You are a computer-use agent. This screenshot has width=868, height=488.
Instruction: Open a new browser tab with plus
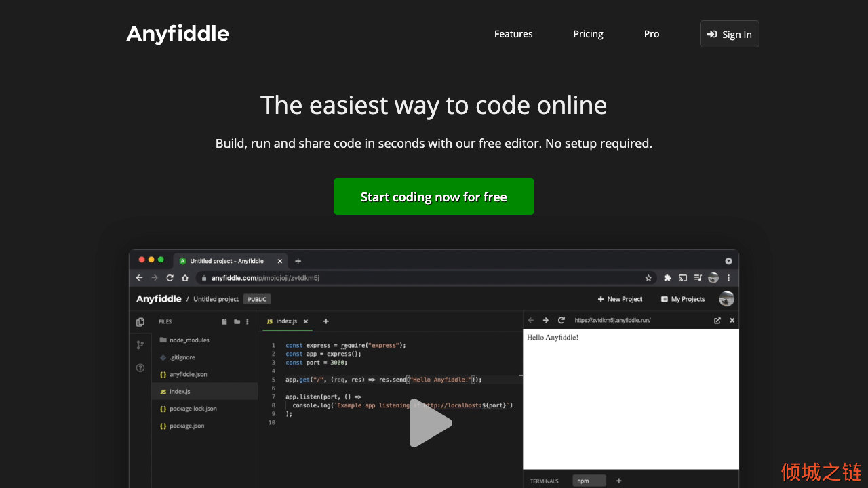click(x=298, y=261)
